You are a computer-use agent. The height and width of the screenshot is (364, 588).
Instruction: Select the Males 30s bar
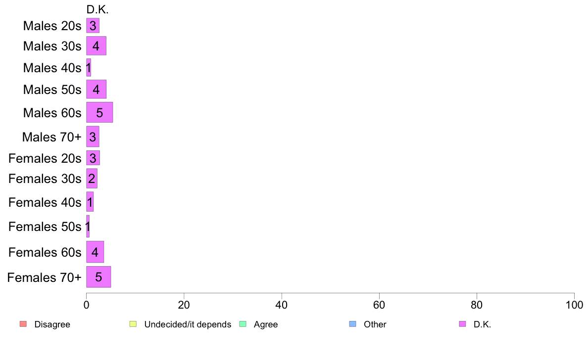97,45
